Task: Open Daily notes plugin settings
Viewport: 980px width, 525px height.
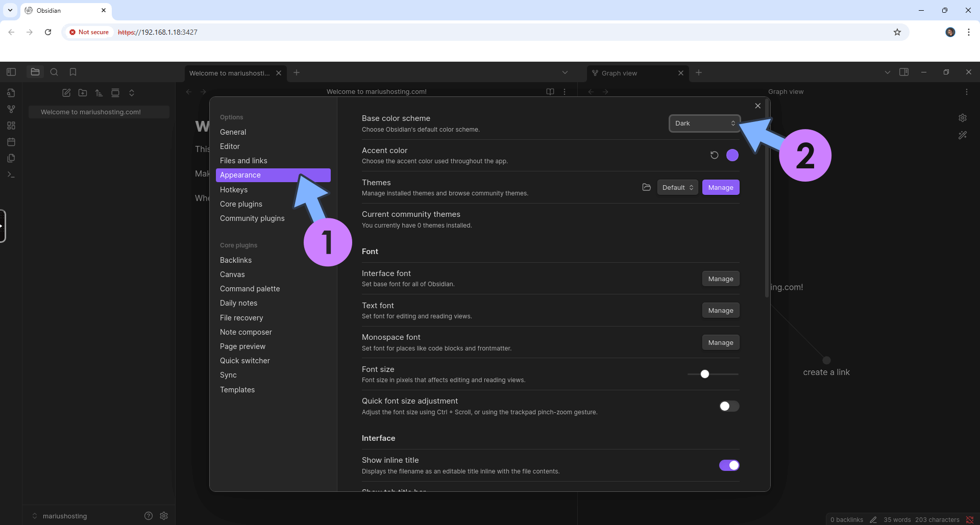Action: click(273, 303)
